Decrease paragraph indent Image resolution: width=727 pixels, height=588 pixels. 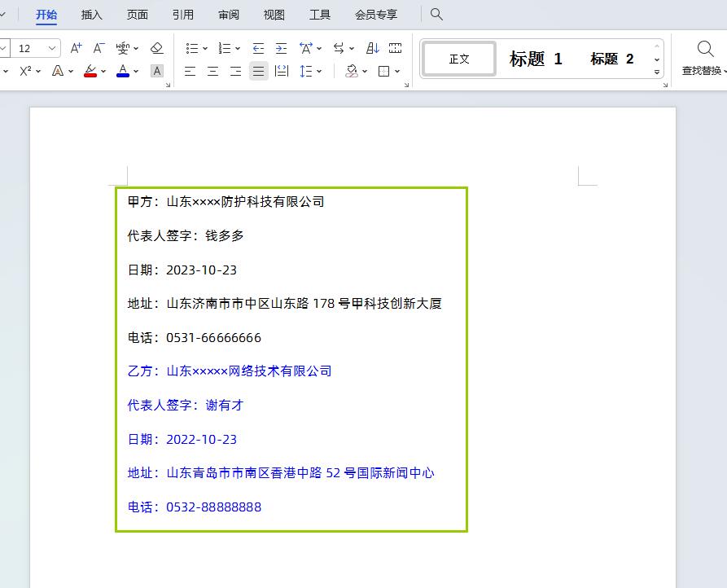pos(258,48)
